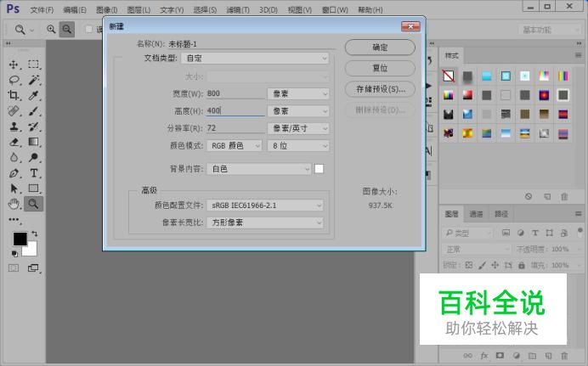
Task: Open the RGB 颜色 mode dropdown
Action: (234, 146)
